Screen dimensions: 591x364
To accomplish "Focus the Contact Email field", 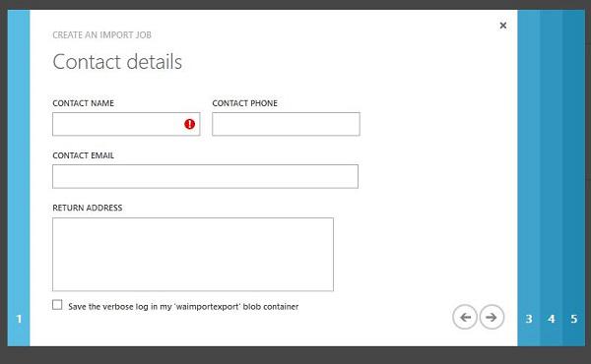I will [x=206, y=176].
